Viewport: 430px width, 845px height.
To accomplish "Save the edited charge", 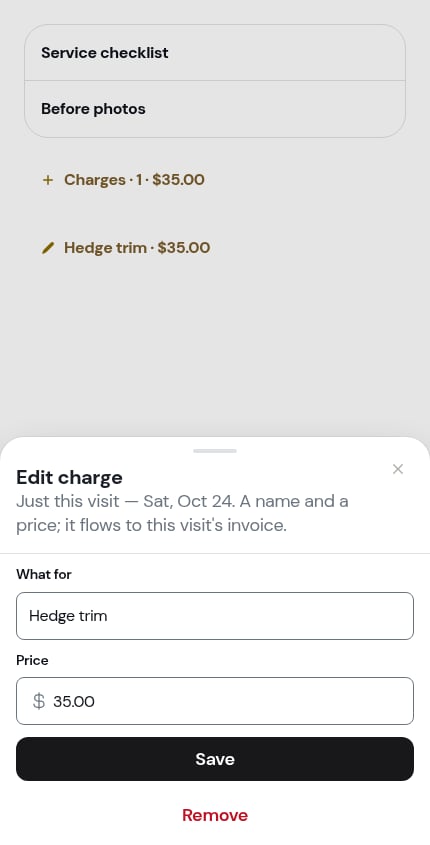I will pyautogui.click(x=215, y=759).
